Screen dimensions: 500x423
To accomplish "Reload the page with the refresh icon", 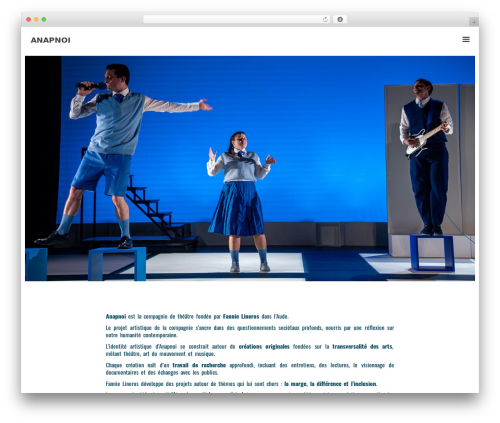I will (x=325, y=19).
